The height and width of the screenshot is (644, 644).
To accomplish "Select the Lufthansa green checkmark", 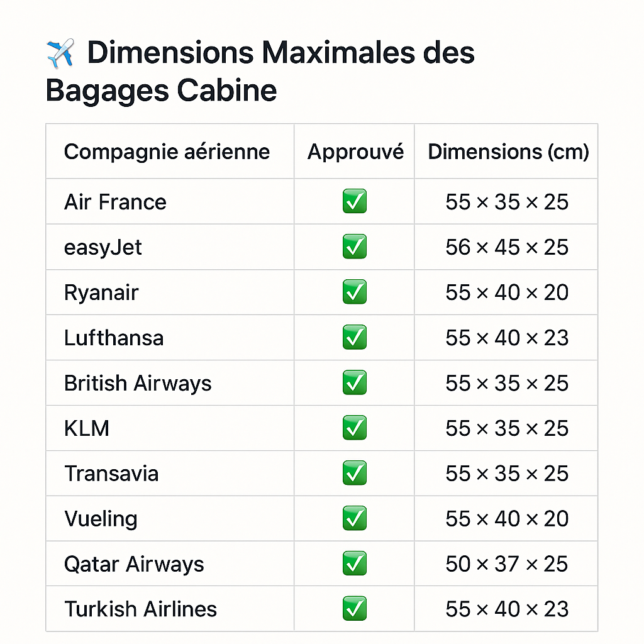I will (355, 338).
